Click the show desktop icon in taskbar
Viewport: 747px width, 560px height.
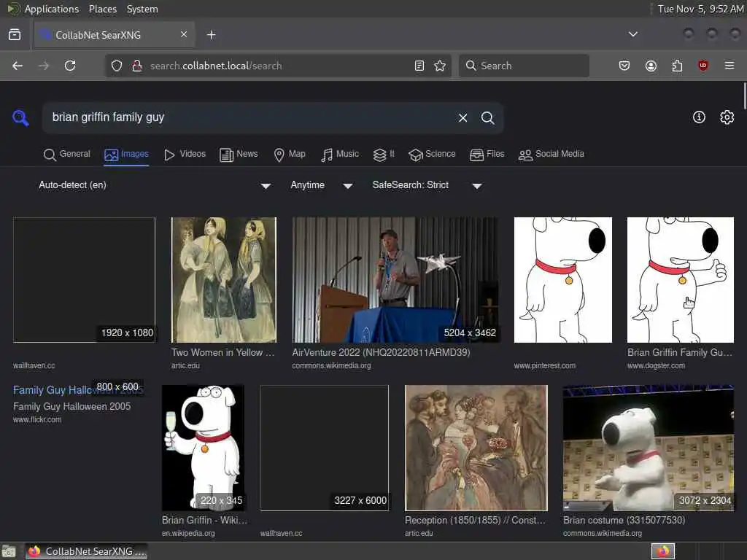pyautogui.click(x=9, y=551)
